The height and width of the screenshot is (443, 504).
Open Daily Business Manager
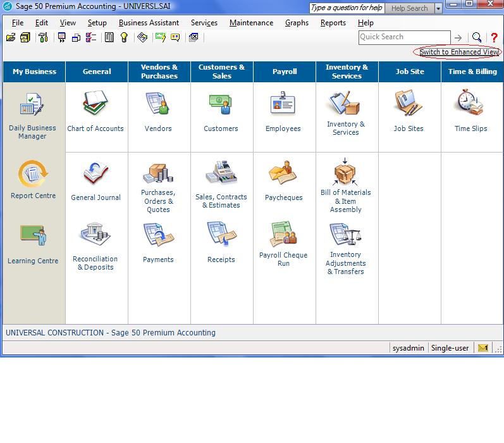32,116
